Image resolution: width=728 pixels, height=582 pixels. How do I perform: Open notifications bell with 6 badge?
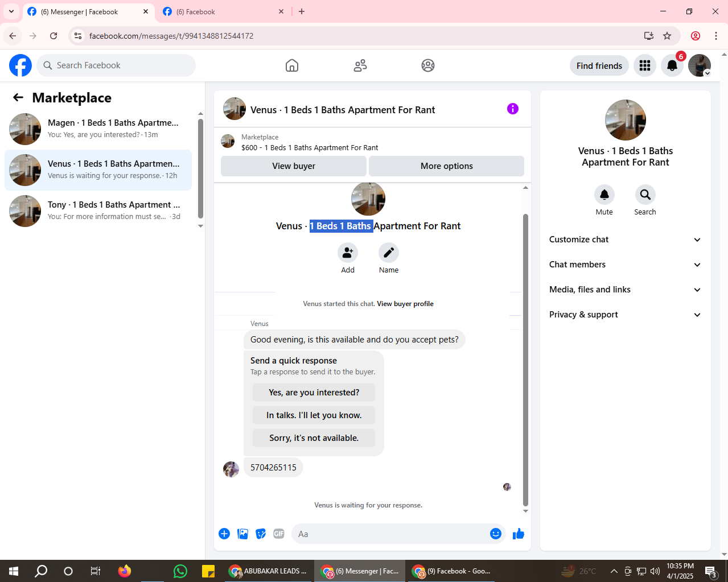(x=672, y=65)
